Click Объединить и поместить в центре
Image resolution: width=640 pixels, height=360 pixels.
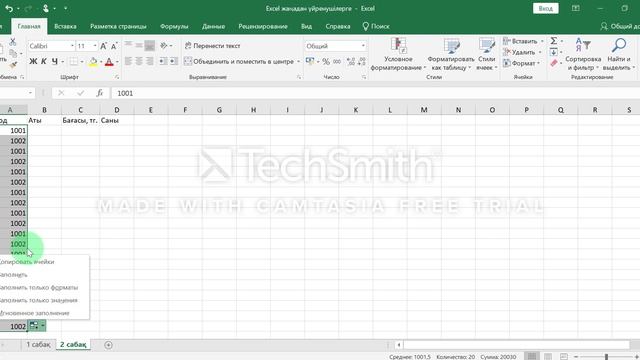239,62
